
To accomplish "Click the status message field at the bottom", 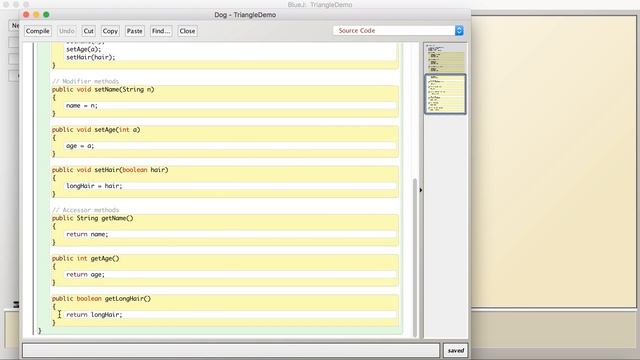I will point(231,350).
